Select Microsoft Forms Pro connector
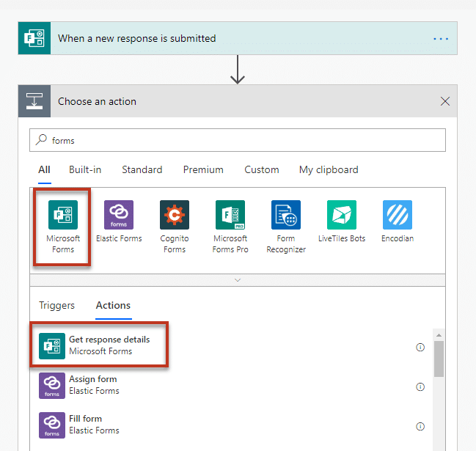 230,216
